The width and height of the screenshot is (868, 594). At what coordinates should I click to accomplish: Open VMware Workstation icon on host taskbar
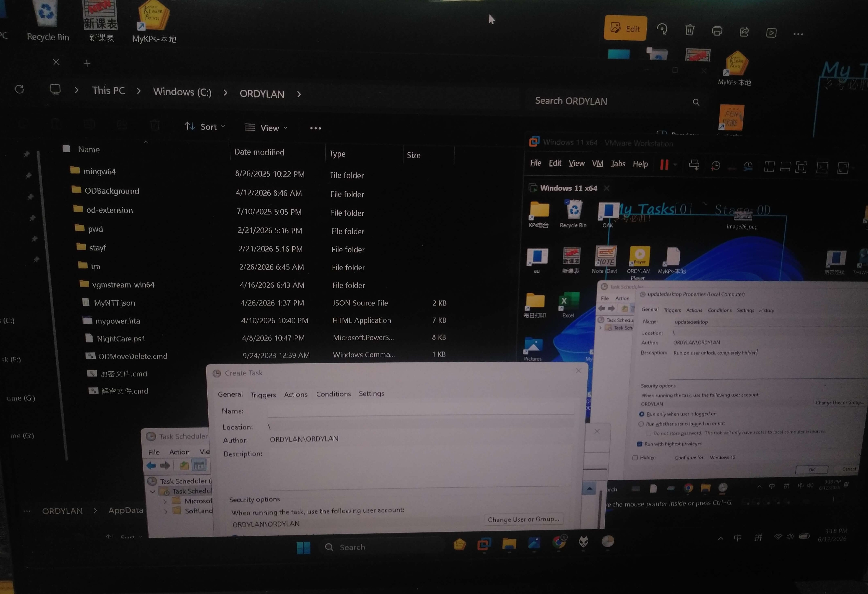[484, 544]
